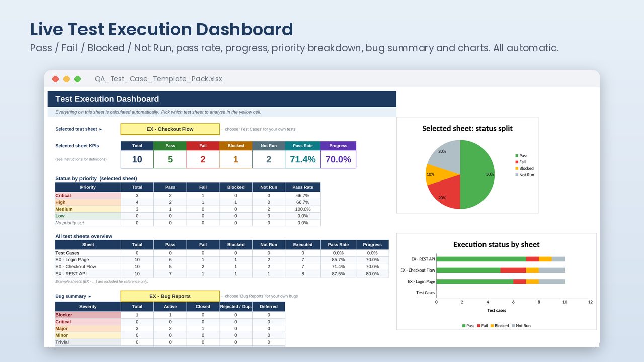Viewport: 644px width, 362px height.
Task: Click the 'Execution status by sheet' chart title
Action: click(x=496, y=245)
